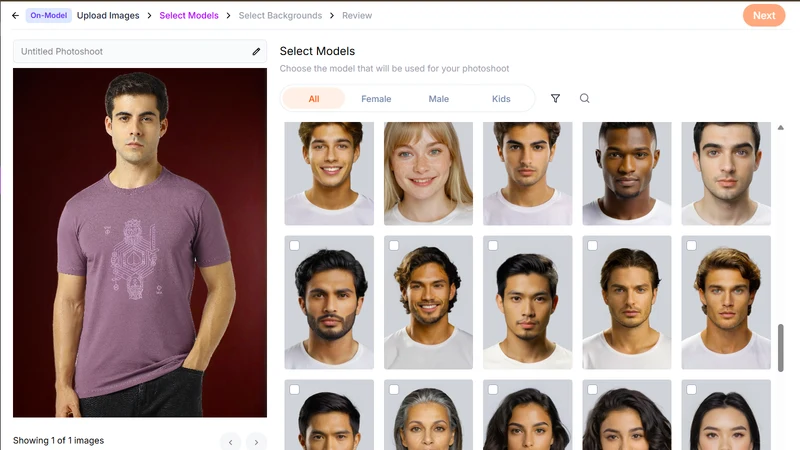Tick checkbox on bearded black-haired male model

(294, 246)
